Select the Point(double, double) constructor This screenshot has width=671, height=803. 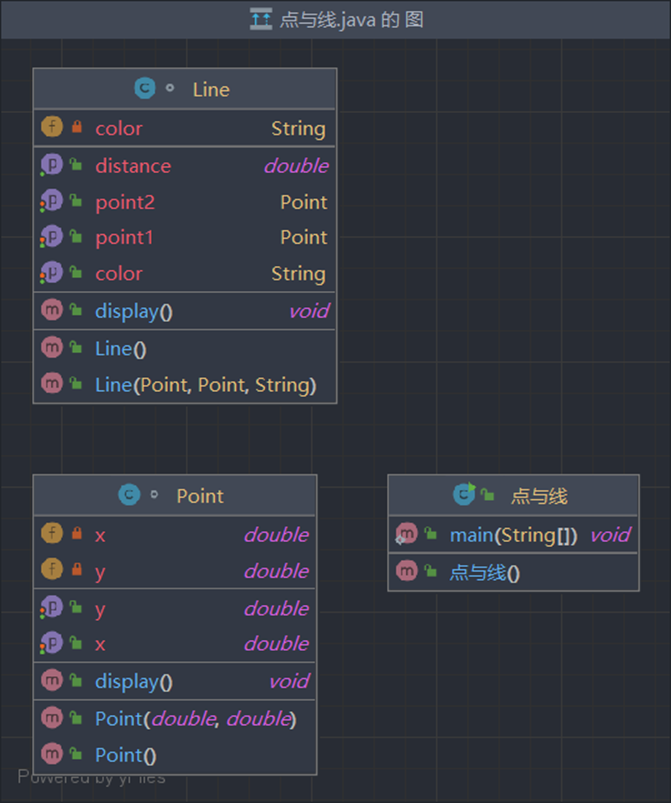(195, 718)
